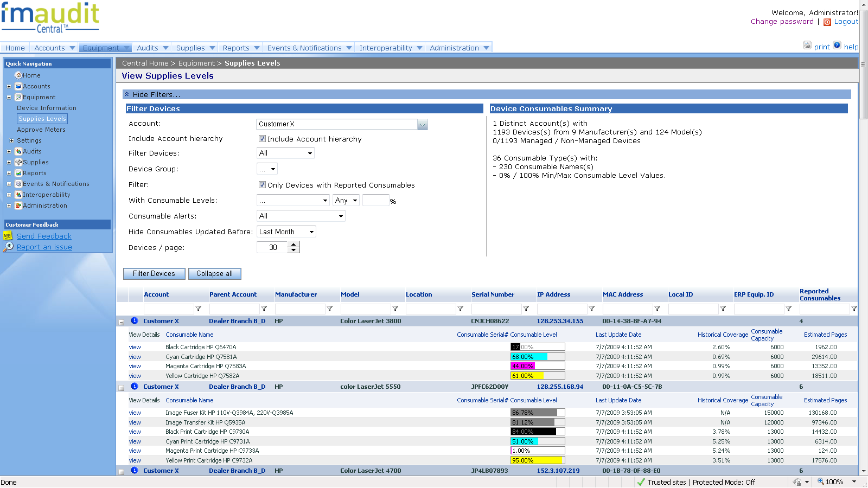Click the Send Feedback note icon

pyautogui.click(x=8, y=236)
